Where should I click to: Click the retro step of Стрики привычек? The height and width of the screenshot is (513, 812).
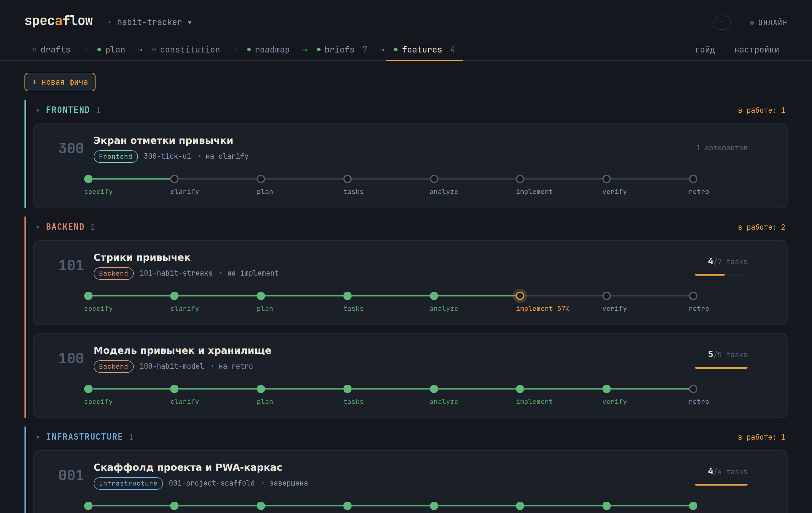pyautogui.click(x=693, y=296)
